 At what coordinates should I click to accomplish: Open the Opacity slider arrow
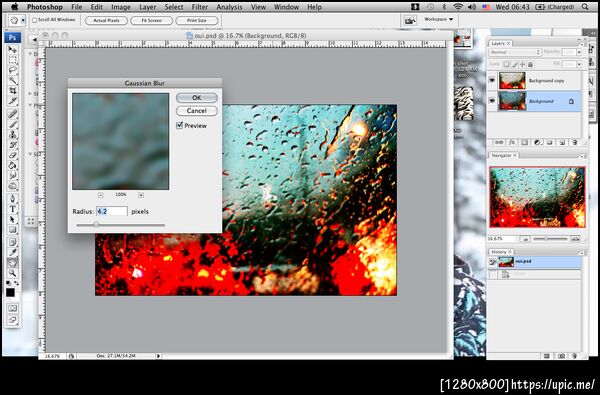pyautogui.click(x=579, y=52)
